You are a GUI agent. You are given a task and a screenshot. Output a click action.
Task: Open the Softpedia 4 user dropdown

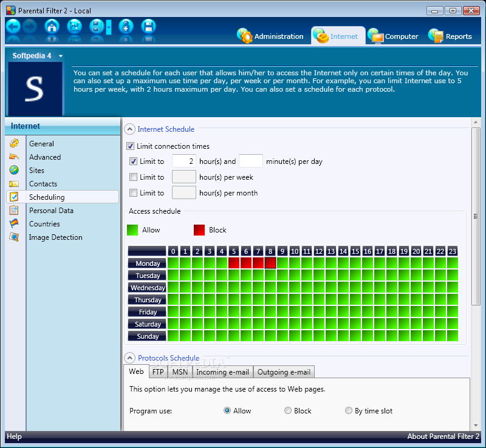point(61,56)
